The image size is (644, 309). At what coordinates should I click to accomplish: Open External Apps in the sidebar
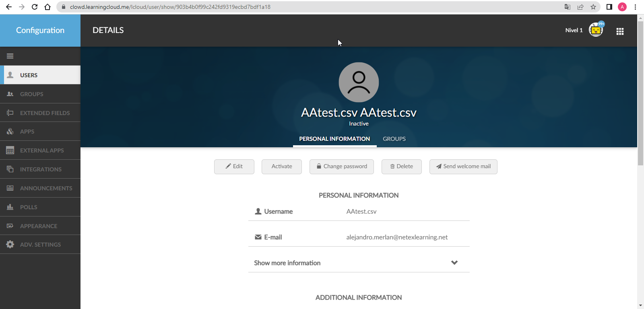point(40,150)
